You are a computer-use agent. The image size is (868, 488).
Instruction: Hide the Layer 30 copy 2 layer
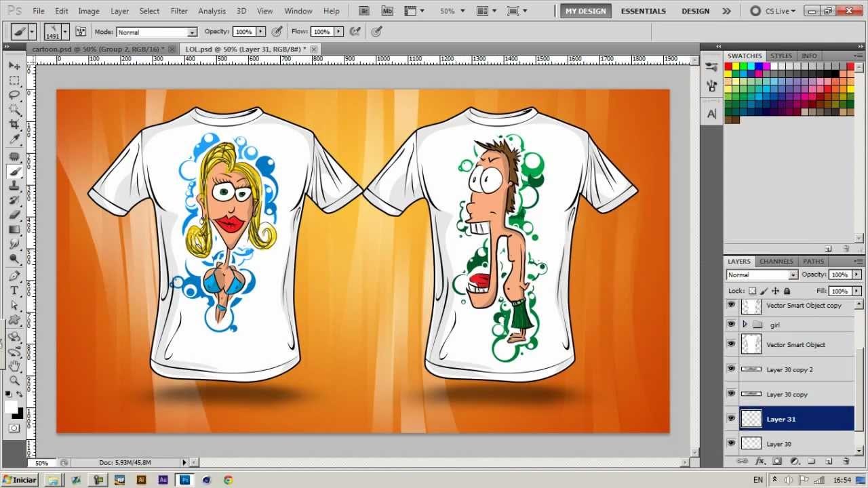point(731,369)
